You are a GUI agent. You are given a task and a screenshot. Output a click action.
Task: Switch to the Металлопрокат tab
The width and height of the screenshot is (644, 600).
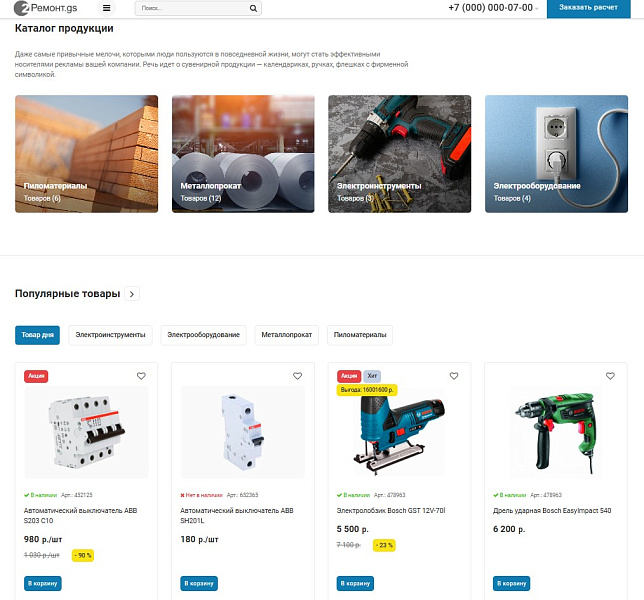(286, 335)
